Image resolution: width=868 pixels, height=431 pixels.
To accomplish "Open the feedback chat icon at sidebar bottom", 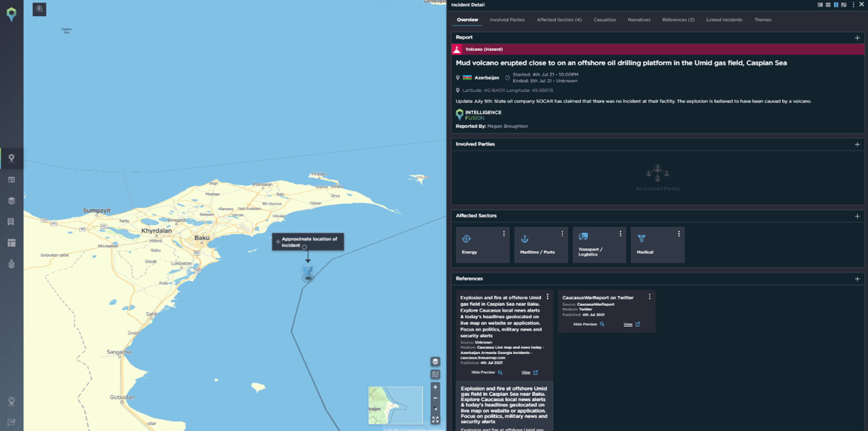I will click(12, 422).
